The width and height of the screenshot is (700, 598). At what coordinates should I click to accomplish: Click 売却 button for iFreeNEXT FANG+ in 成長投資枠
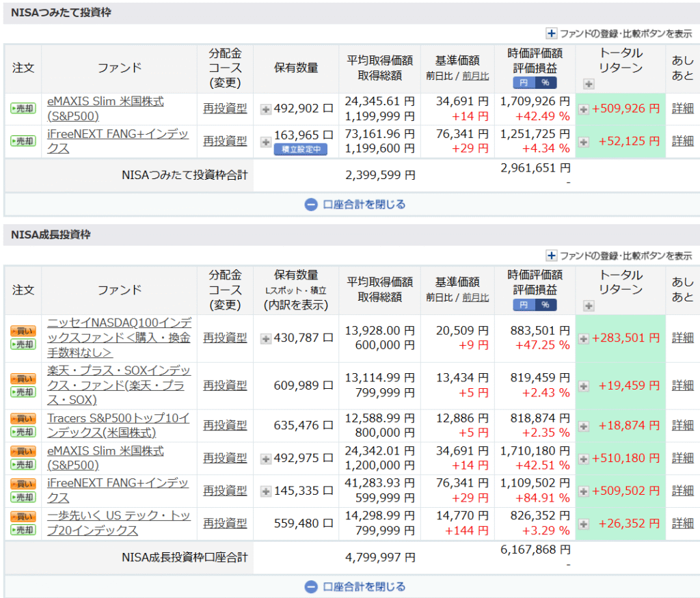23,497
